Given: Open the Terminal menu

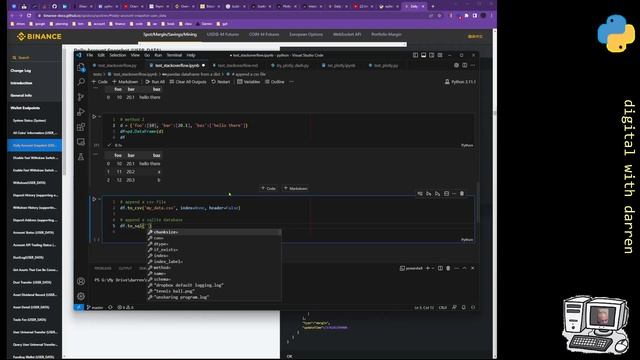Looking at the screenshot, I should [x=174, y=55].
